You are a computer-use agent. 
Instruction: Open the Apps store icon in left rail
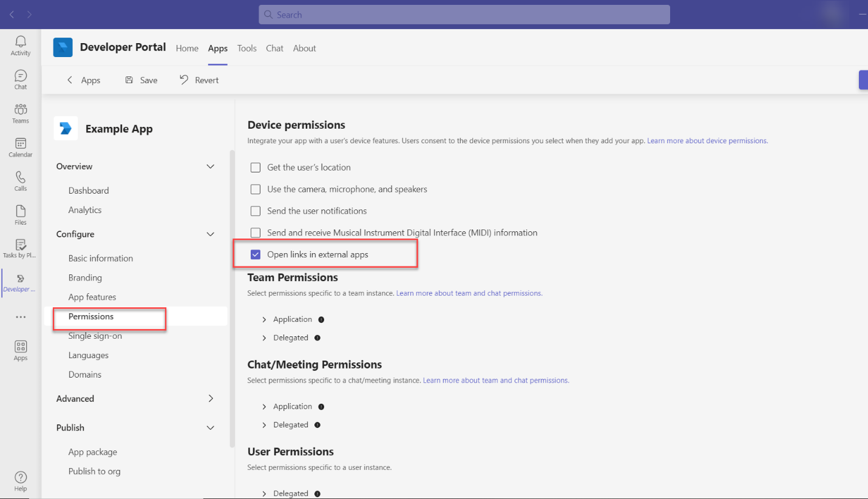[x=21, y=351]
